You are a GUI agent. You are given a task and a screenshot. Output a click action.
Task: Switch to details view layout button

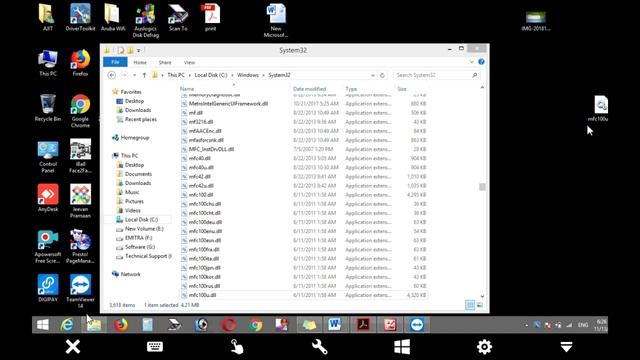[470, 305]
